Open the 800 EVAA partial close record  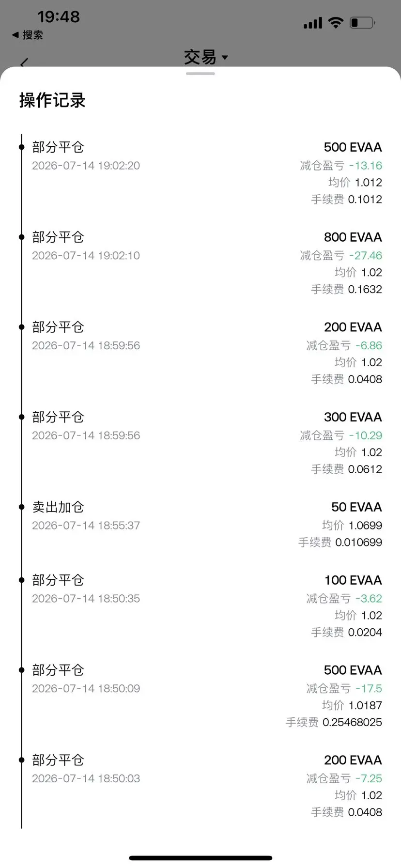200,263
